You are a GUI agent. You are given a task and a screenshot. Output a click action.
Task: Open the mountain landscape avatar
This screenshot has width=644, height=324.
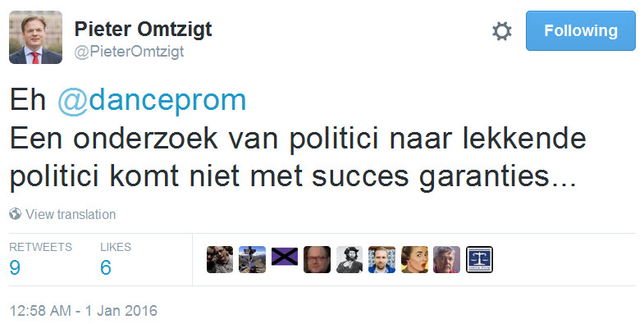click(x=252, y=259)
